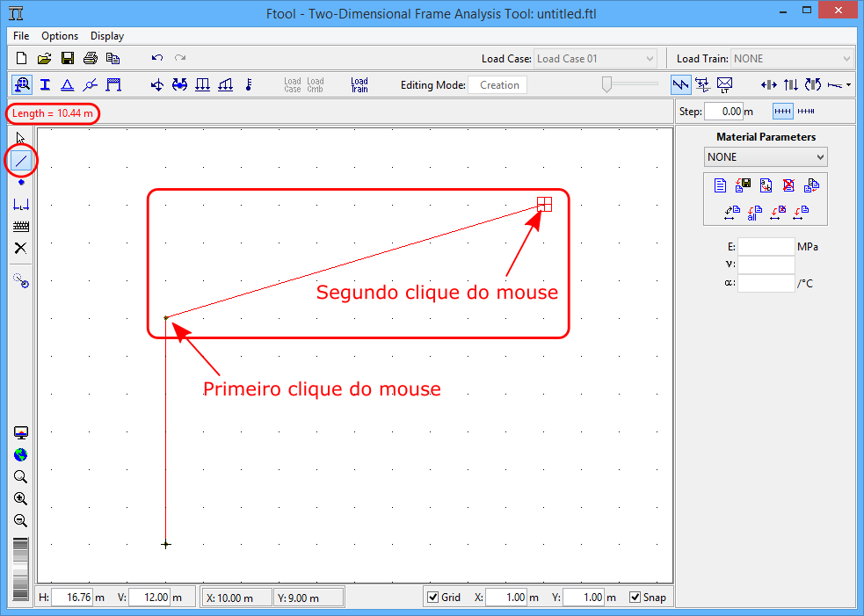Click the zoom in magnifier icon
864x616 pixels.
tap(21, 498)
